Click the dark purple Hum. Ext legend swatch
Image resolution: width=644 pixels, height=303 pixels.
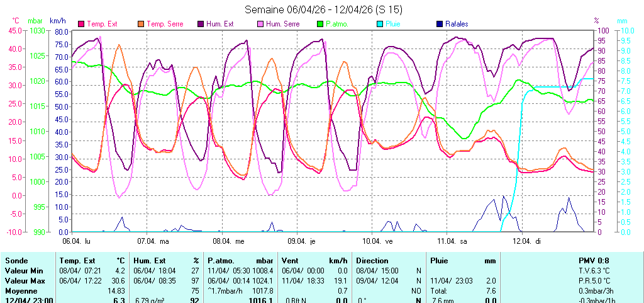coord(201,24)
